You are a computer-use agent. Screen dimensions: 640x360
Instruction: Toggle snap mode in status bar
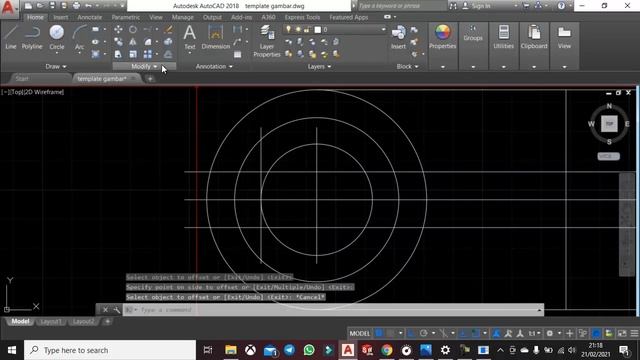[391, 333]
